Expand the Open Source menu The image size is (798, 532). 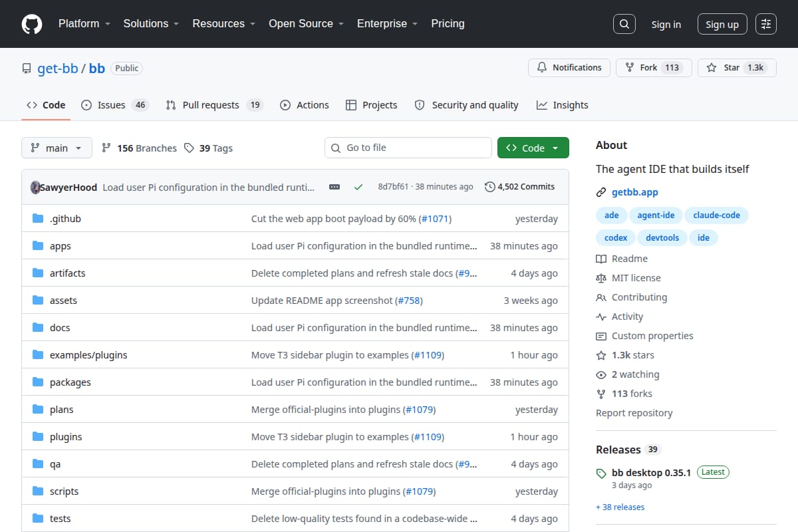(x=306, y=23)
